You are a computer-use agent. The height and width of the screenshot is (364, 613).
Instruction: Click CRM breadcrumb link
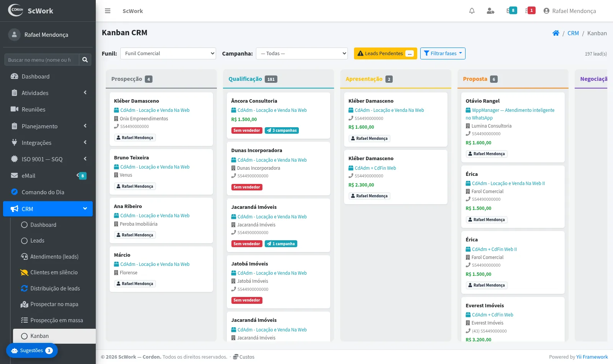[573, 33]
